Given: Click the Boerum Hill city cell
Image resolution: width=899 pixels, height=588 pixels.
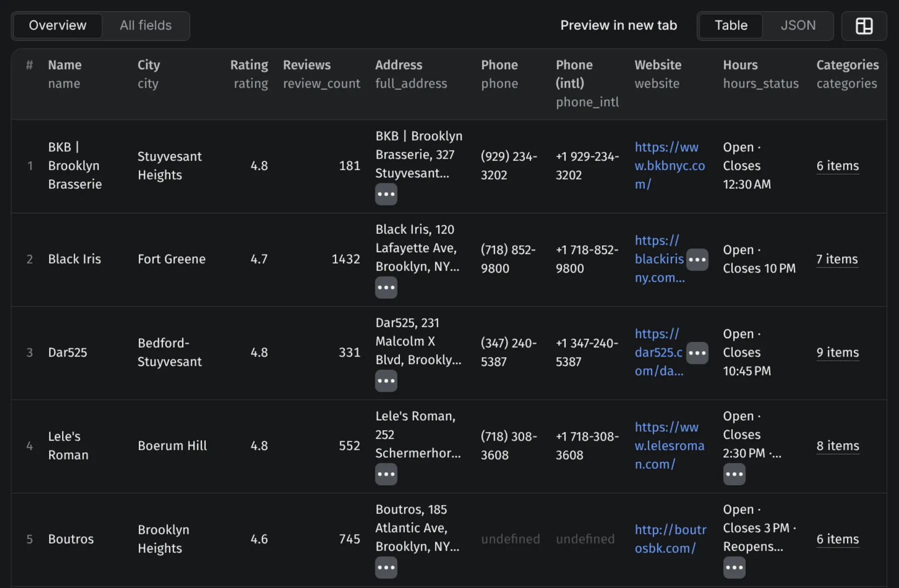Looking at the screenshot, I should 172,446.
